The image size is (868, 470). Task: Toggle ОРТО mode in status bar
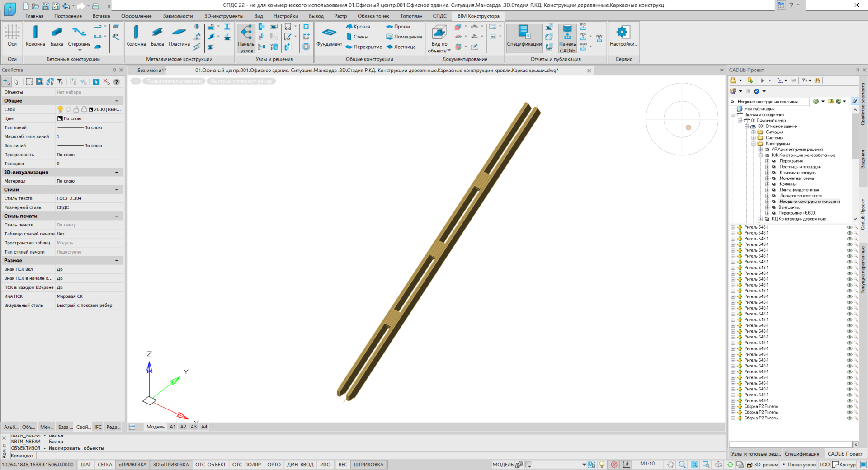pos(274,465)
